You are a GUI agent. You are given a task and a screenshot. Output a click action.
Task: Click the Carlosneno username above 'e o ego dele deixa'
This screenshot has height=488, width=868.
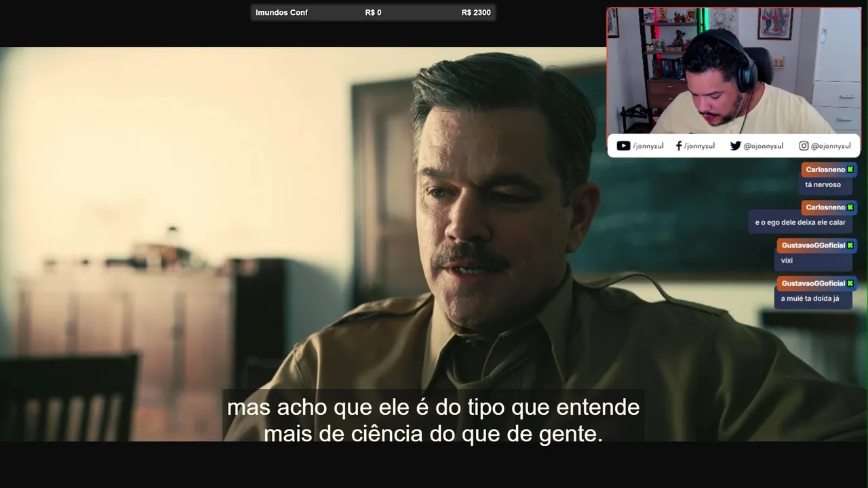point(825,207)
